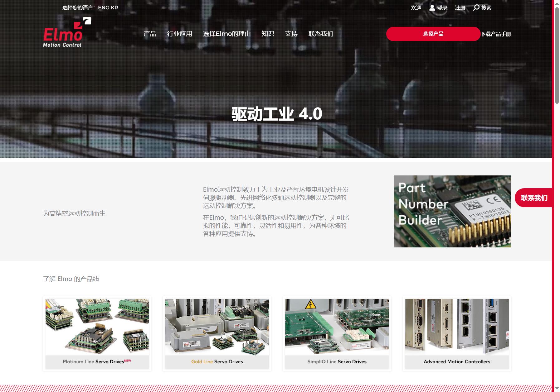This screenshot has width=560, height=392.
Task: Open the 知识 menu
Action: [x=268, y=34]
